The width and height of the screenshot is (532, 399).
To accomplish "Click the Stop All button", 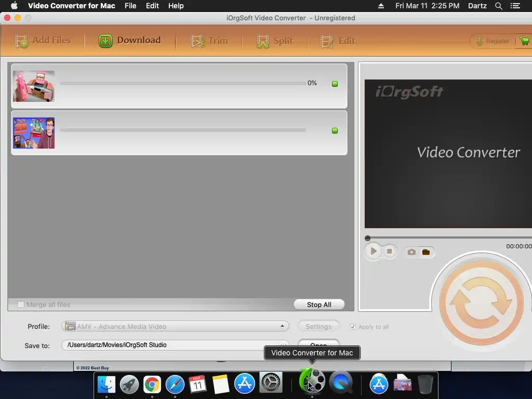I will [x=319, y=304].
